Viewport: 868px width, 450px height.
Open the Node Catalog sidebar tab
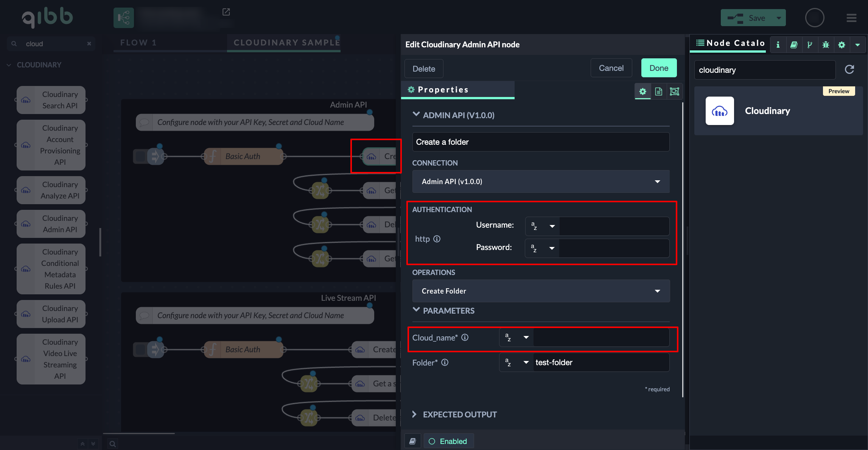pyautogui.click(x=730, y=43)
